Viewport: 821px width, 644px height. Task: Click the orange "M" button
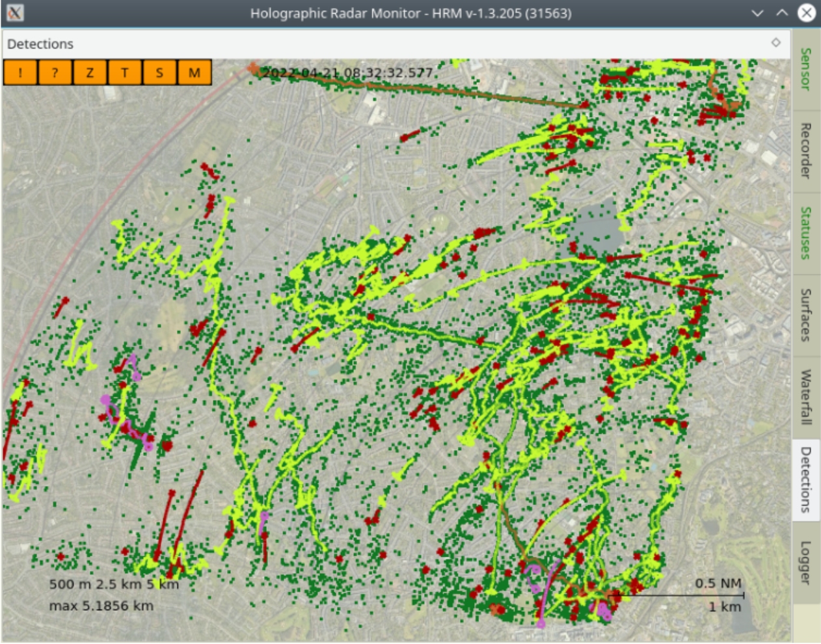click(194, 73)
